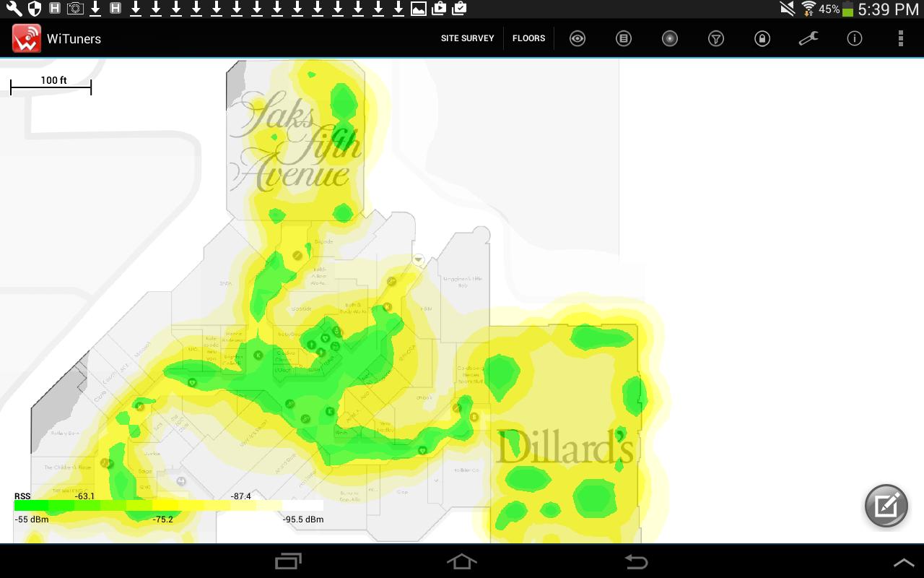Open the funnel filter icon

pyautogui.click(x=716, y=38)
